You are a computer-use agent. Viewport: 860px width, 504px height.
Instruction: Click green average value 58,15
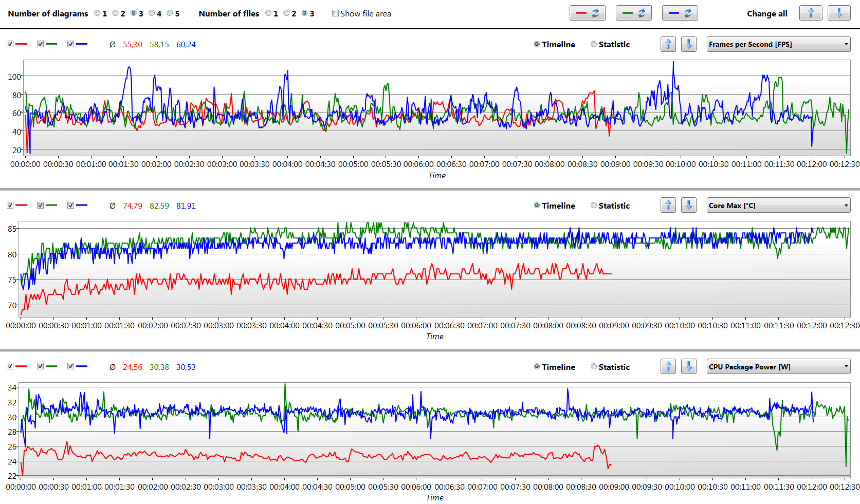coord(159,45)
